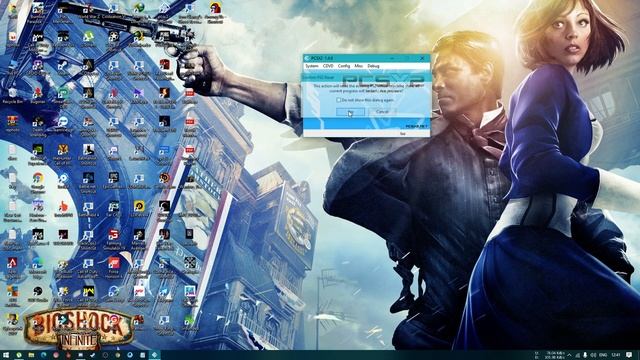Screen dimensions: 640x360
Task: Open File Explorer from the taskbar
Action: click(31, 355)
